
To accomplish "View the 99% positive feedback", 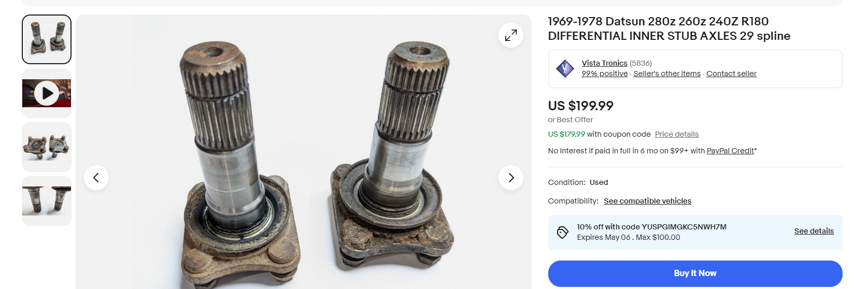I will (x=604, y=74).
